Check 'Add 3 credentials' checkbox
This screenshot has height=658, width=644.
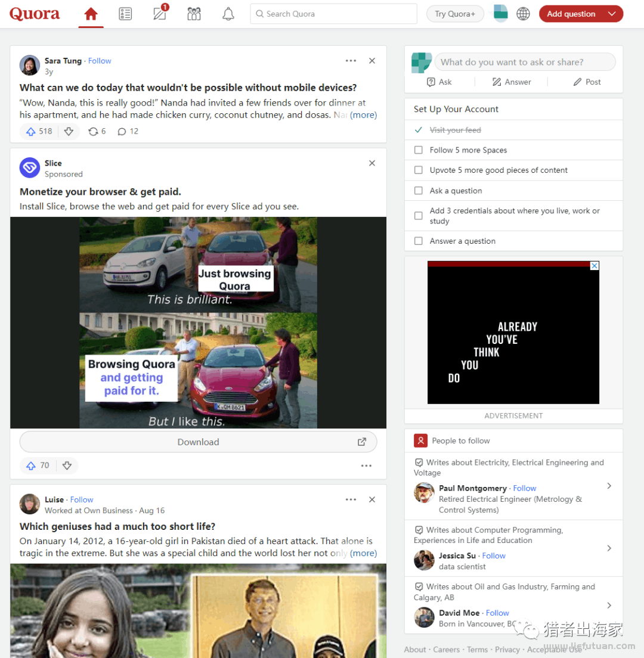(x=419, y=216)
